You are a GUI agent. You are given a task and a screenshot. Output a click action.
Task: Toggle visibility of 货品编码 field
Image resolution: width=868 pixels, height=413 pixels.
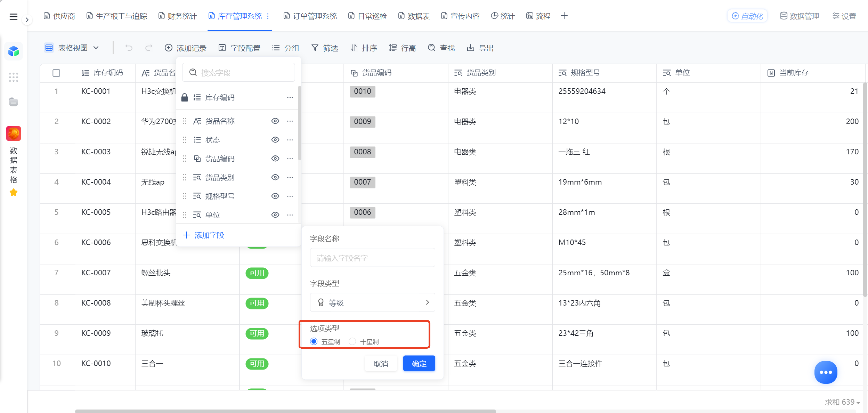275,159
